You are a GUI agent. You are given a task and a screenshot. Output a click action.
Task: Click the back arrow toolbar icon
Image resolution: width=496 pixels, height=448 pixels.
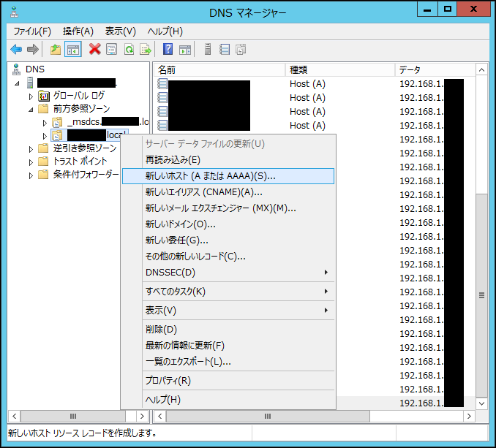16,50
